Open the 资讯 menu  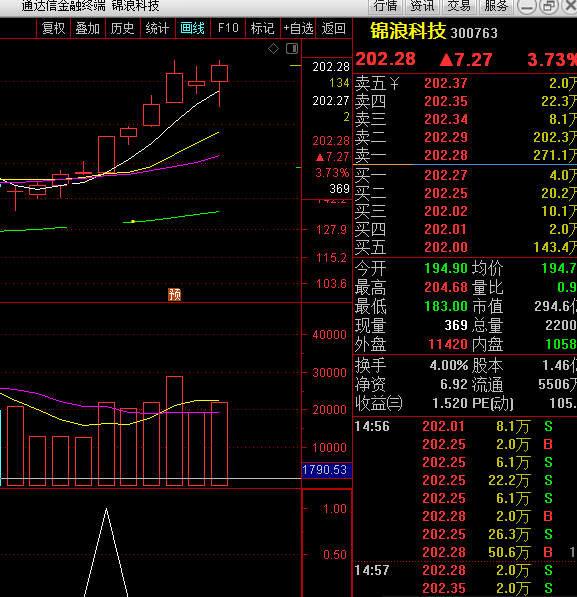coord(422,6)
